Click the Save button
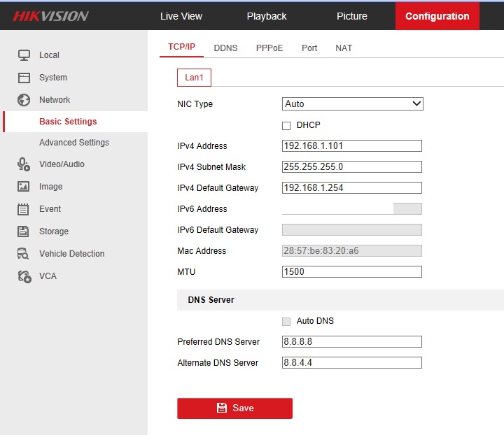Image resolution: width=504 pixels, height=435 pixels. click(x=234, y=408)
